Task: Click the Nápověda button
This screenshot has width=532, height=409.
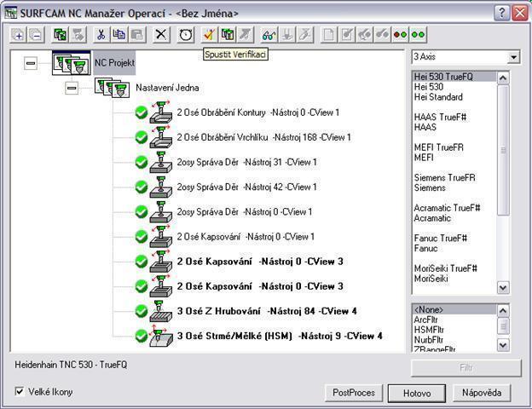Action: point(482,393)
